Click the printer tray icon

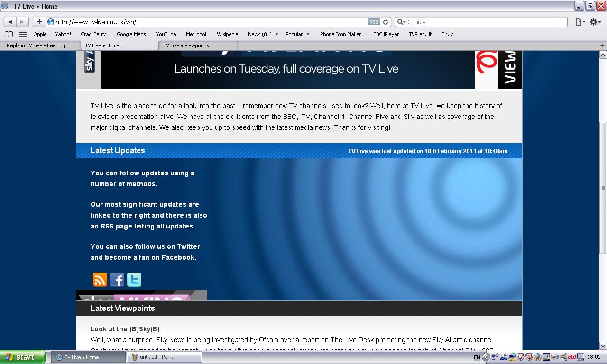click(x=555, y=357)
